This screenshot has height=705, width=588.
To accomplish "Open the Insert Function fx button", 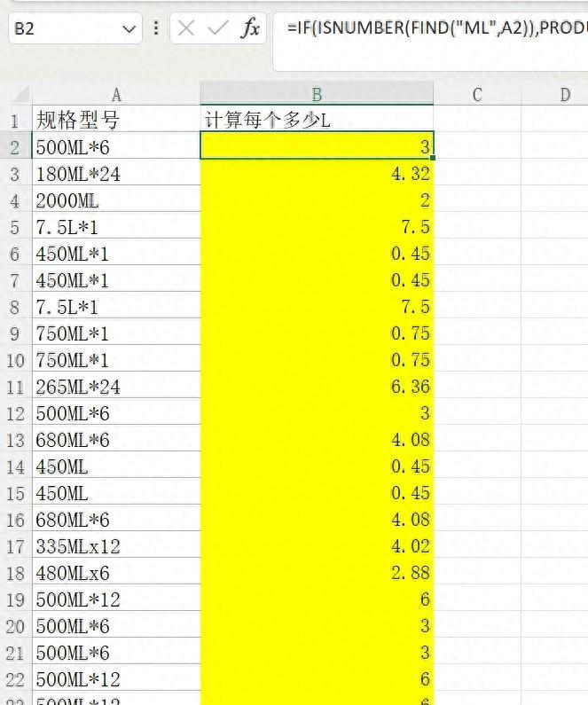I will (x=250, y=28).
